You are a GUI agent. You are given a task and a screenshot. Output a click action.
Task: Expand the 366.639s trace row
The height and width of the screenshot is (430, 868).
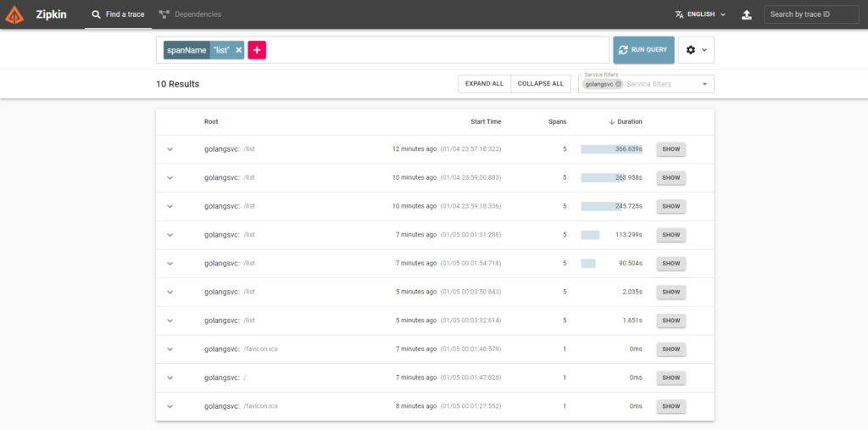tap(170, 149)
